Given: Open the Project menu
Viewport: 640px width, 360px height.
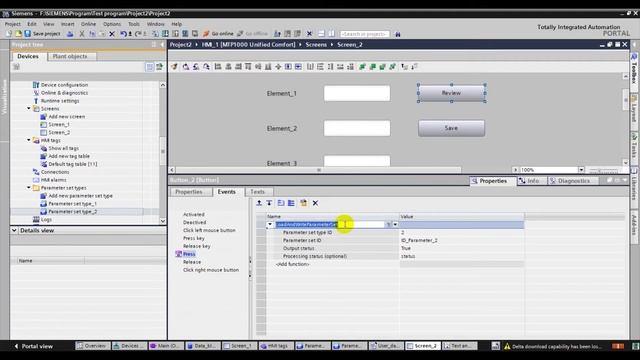Looking at the screenshot, I should click(x=13, y=24).
